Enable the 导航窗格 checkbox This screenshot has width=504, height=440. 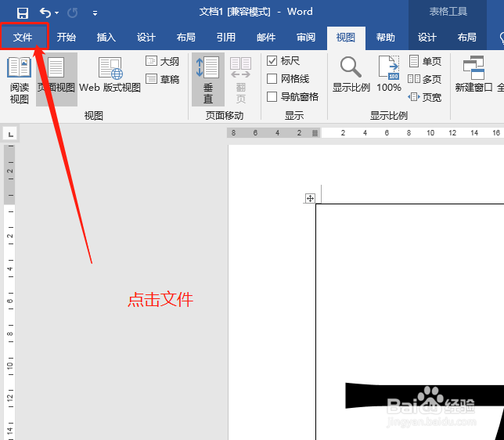[x=272, y=97]
